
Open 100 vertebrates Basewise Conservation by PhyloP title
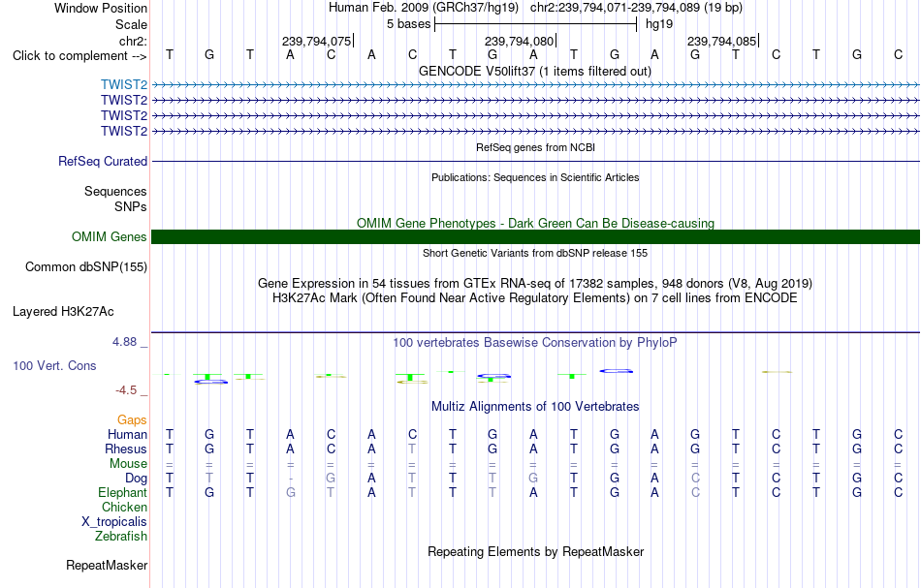tap(535, 343)
